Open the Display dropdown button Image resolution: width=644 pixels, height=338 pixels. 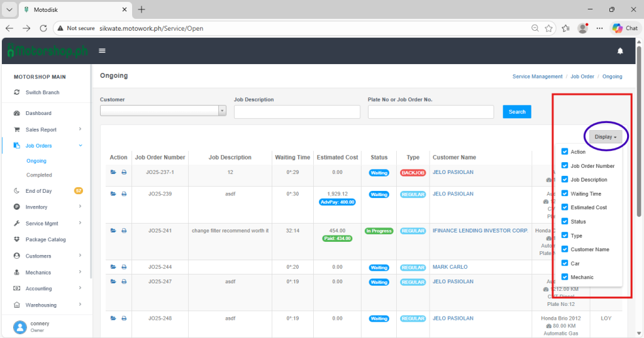[x=607, y=137]
